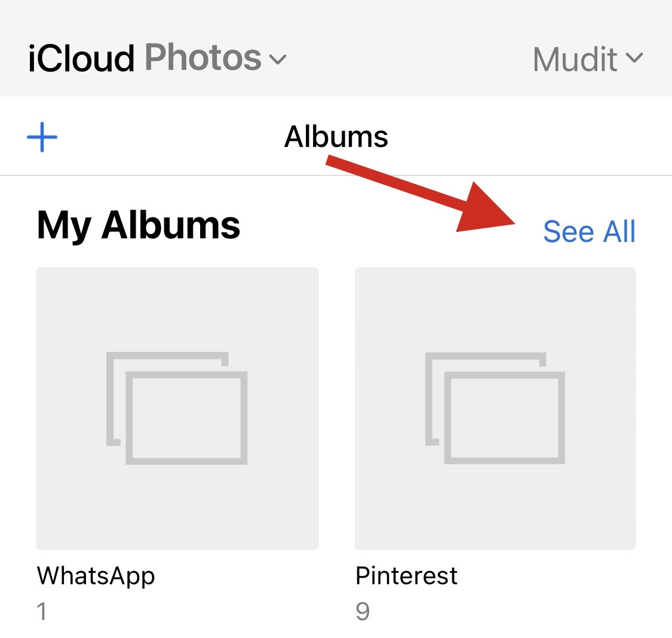Viewport: 672px width, 638px height.
Task: Click the WhatsApp photo count "1"
Action: click(x=42, y=612)
